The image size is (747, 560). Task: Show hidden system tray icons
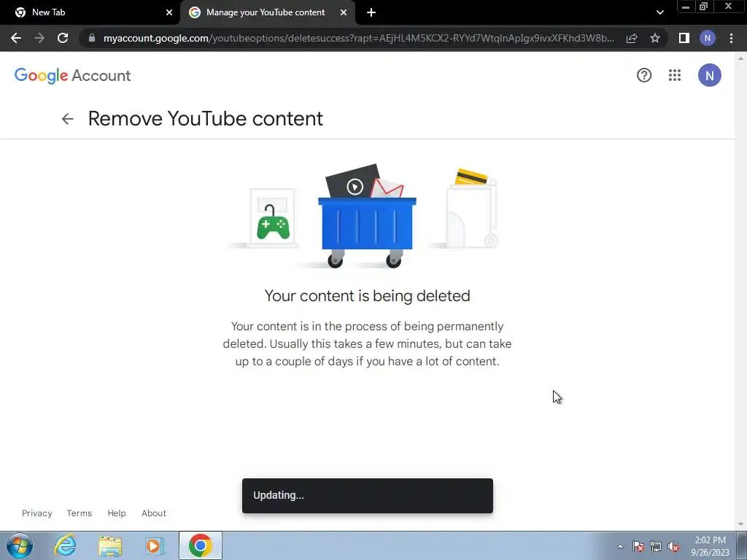tap(620, 546)
